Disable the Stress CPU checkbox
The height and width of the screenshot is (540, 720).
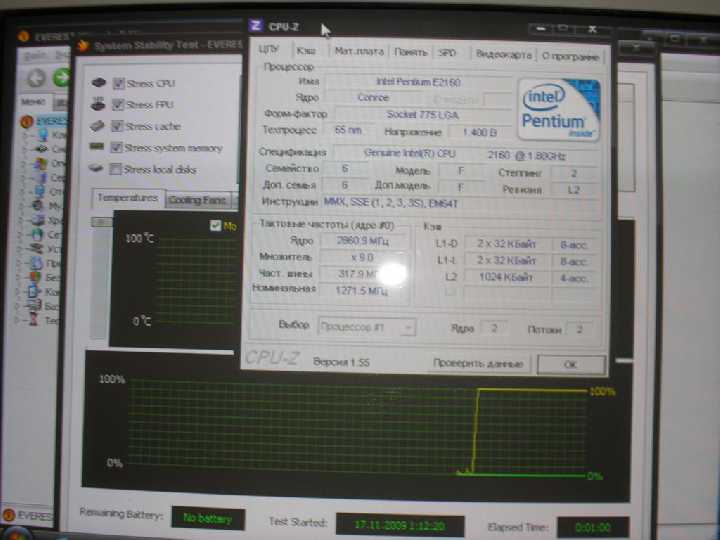point(118,83)
